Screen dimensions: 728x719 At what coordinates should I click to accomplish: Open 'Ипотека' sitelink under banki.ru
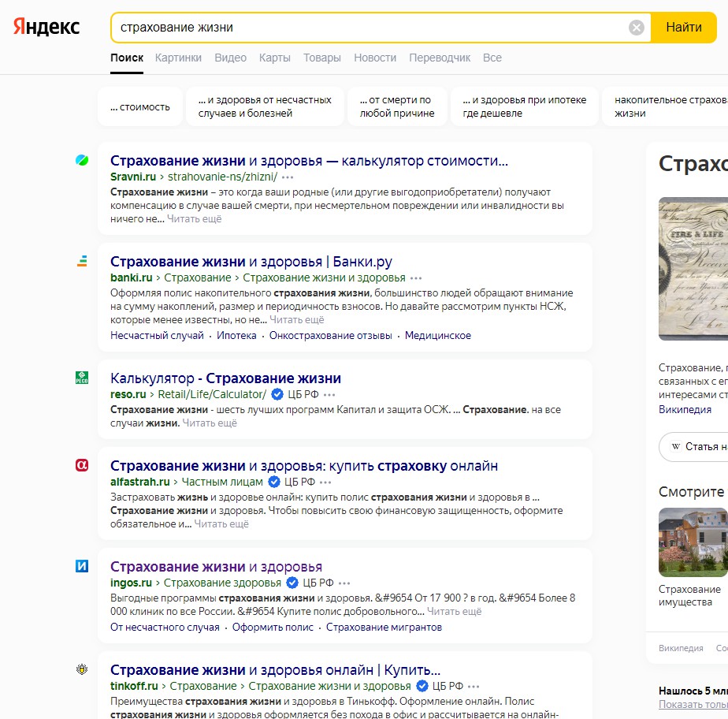[x=236, y=335]
